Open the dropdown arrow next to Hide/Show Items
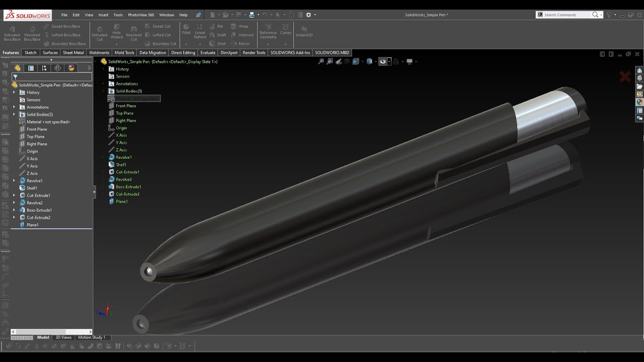Viewport: 644px width, 362px height. pos(389,62)
